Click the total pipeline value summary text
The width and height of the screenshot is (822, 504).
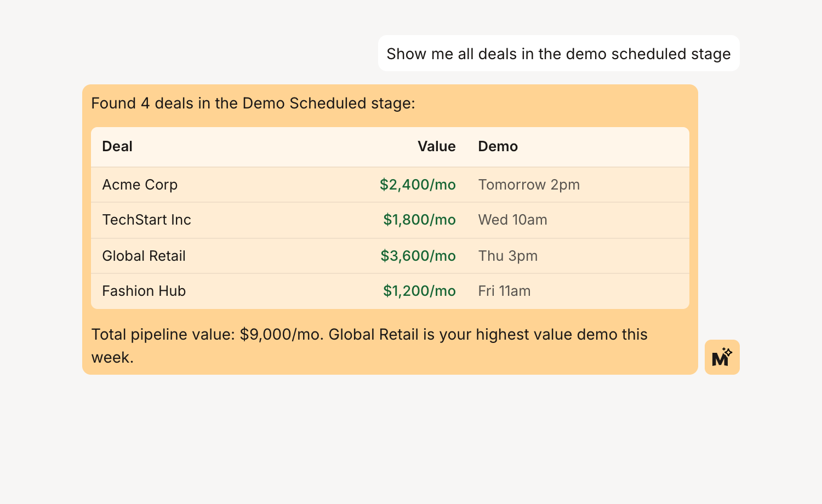[x=208, y=334]
